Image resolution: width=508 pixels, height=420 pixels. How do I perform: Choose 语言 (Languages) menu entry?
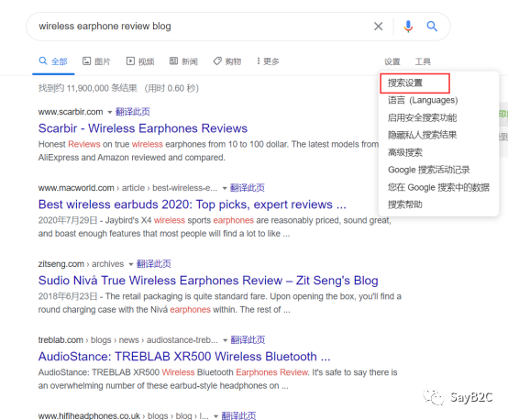pyautogui.click(x=423, y=100)
